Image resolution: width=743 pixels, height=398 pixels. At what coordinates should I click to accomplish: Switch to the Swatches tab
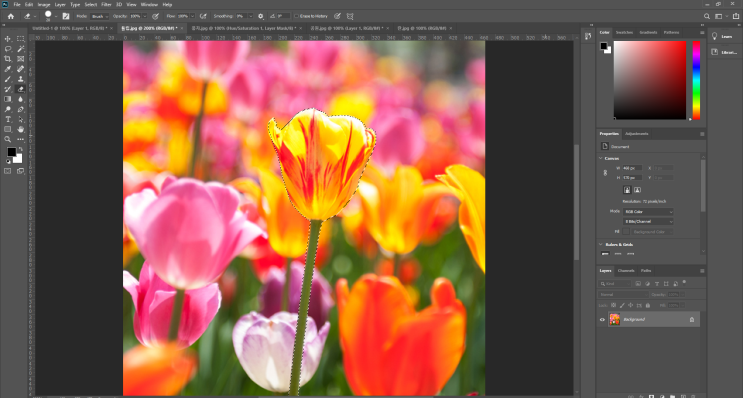tap(624, 33)
